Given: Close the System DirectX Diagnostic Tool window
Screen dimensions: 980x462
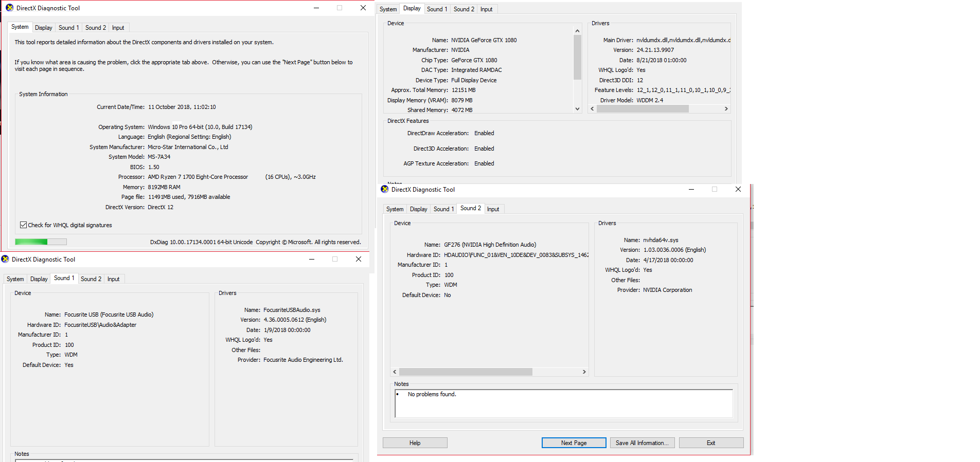Looking at the screenshot, I should (363, 8).
